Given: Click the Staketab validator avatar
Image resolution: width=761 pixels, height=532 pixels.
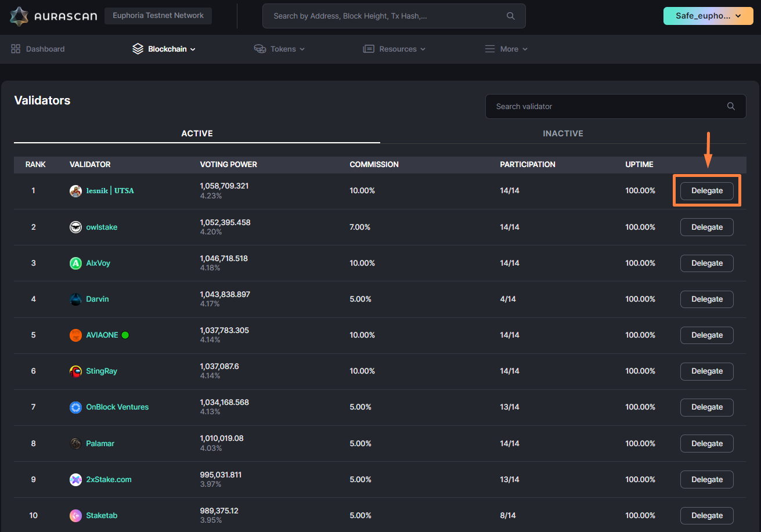Looking at the screenshot, I should point(75,516).
